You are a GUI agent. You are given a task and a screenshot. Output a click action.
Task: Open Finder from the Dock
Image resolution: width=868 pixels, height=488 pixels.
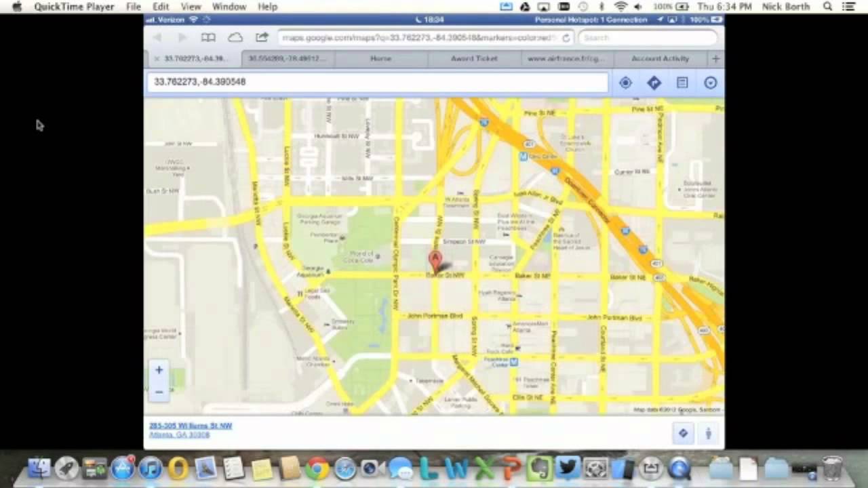click(x=39, y=468)
